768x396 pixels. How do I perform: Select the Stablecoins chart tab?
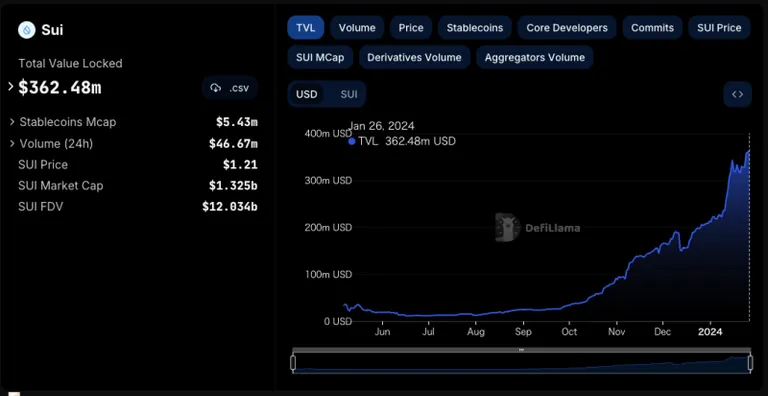coord(475,28)
